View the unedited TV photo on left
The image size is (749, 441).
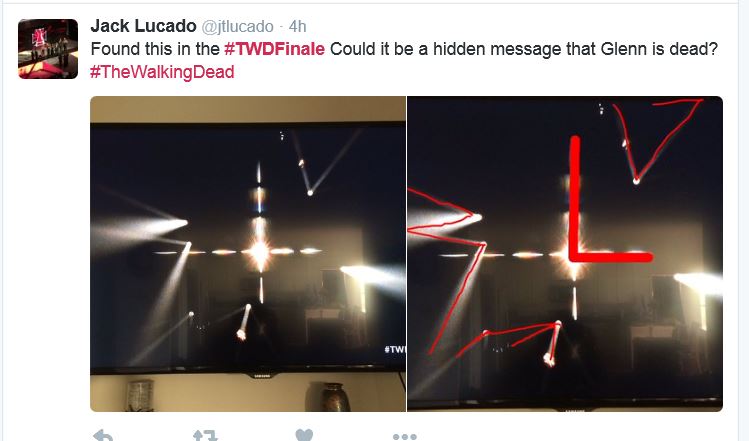tap(248, 254)
